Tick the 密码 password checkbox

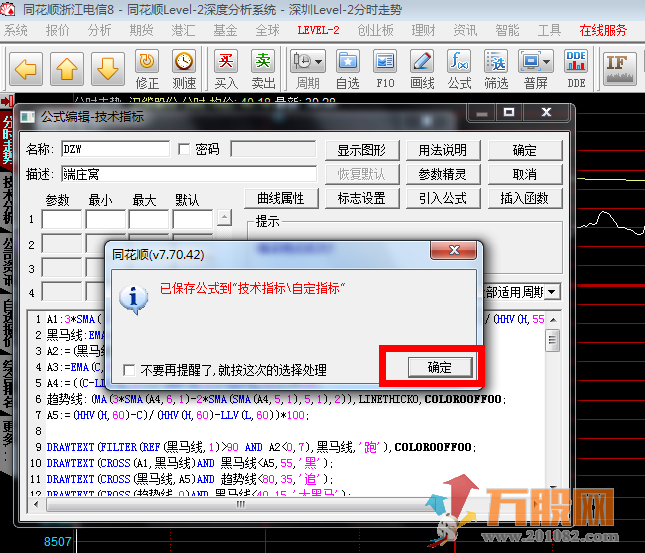tap(184, 149)
